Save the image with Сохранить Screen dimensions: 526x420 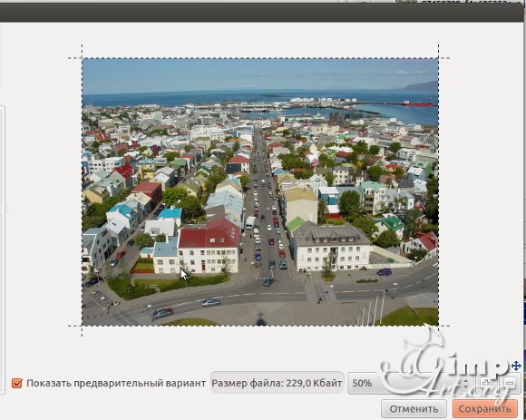point(485,409)
